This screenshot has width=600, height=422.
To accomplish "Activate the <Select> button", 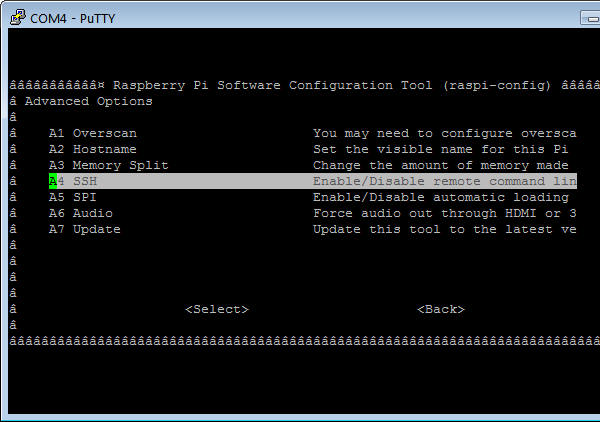I will [217, 309].
